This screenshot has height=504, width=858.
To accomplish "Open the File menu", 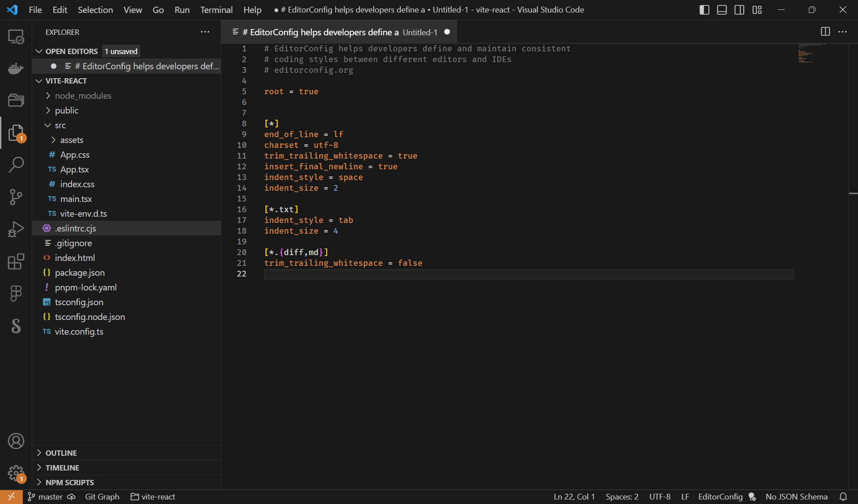I will [x=35, y=10].
